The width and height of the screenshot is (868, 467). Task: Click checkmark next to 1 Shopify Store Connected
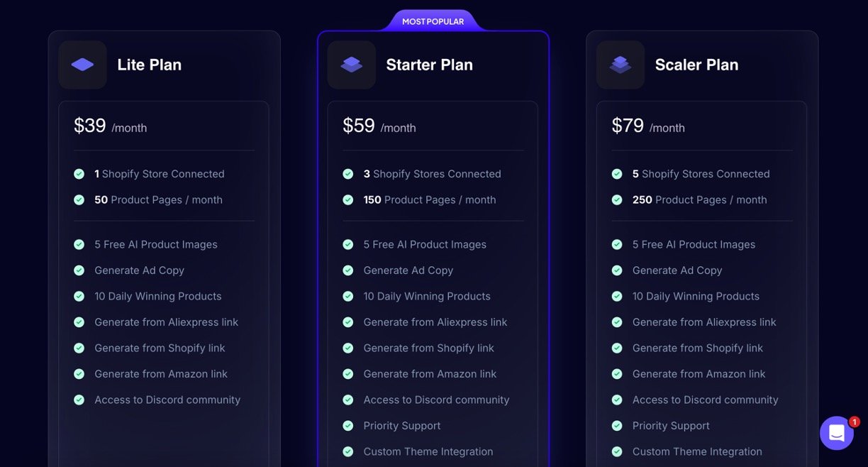(x=79, y=174)
